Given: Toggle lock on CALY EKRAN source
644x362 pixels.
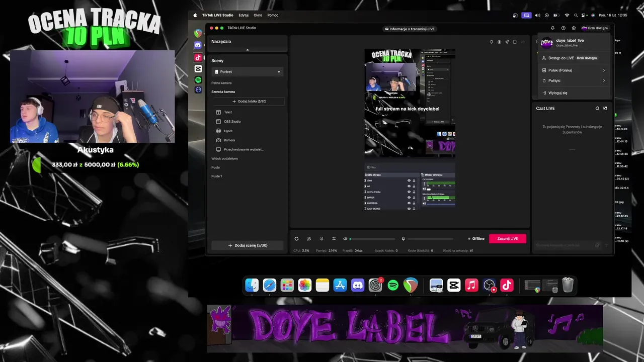Looking at the screenshot, I should [x=414, y=208].
